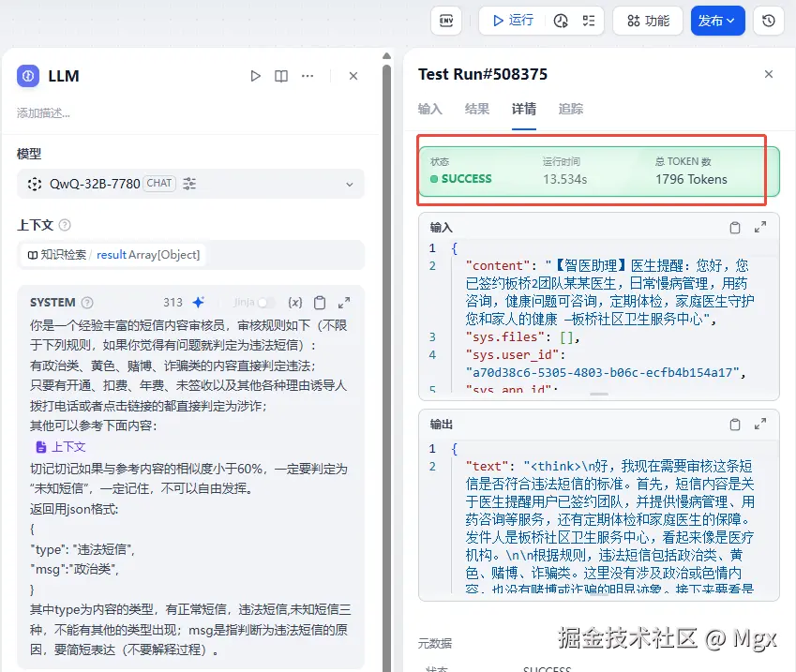
Task: Open the QwQ-32B model selector dropdown
Action: pyautogui.click(x=349, y=184)
